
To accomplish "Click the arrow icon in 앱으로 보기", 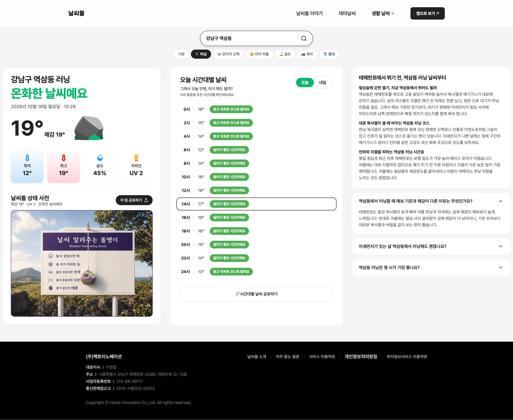I will (x=438, y=13).
